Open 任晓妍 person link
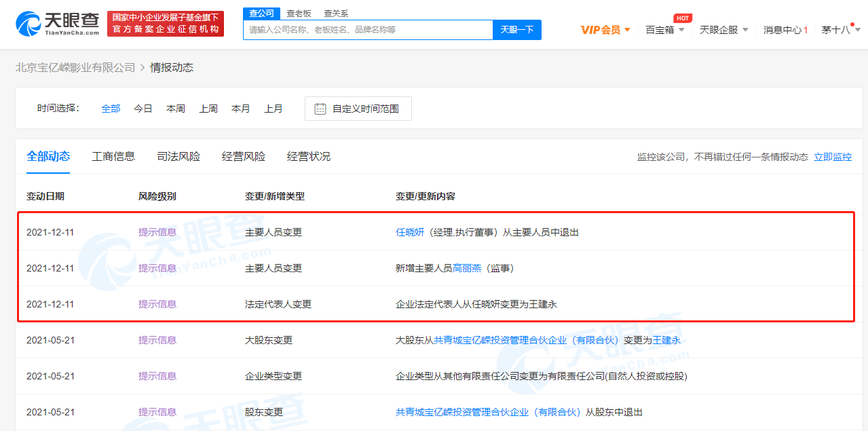This screenshot has height=431, width=868. [x=410, y=232]
